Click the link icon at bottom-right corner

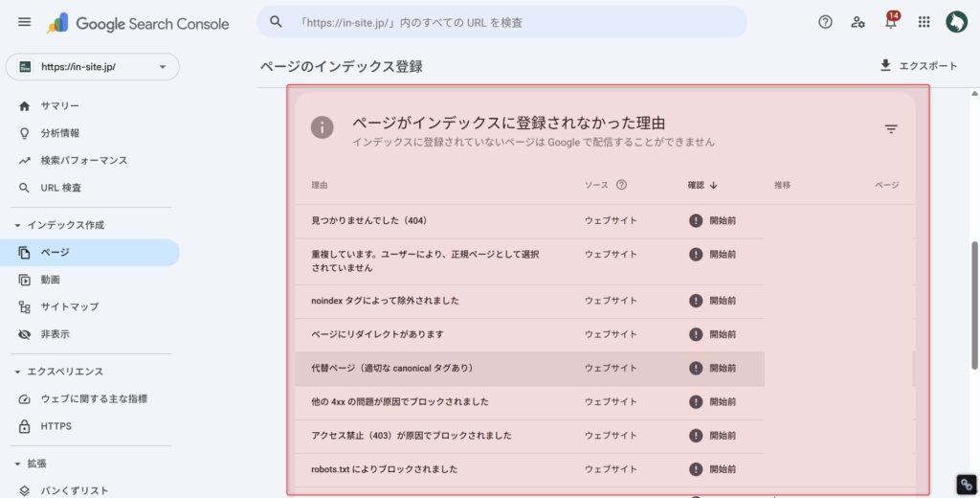[967, 485]
